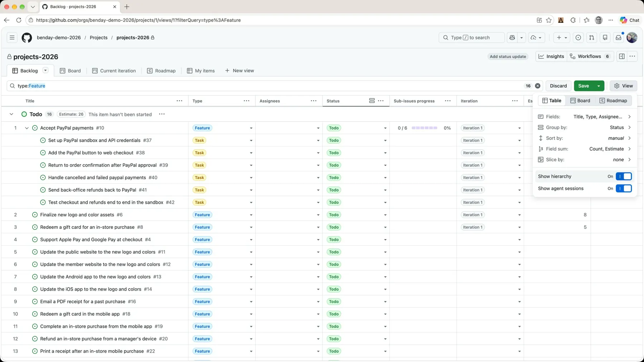Open the Copilot icon in header
The image size is (644, 362).
click(x=512, y=38)
